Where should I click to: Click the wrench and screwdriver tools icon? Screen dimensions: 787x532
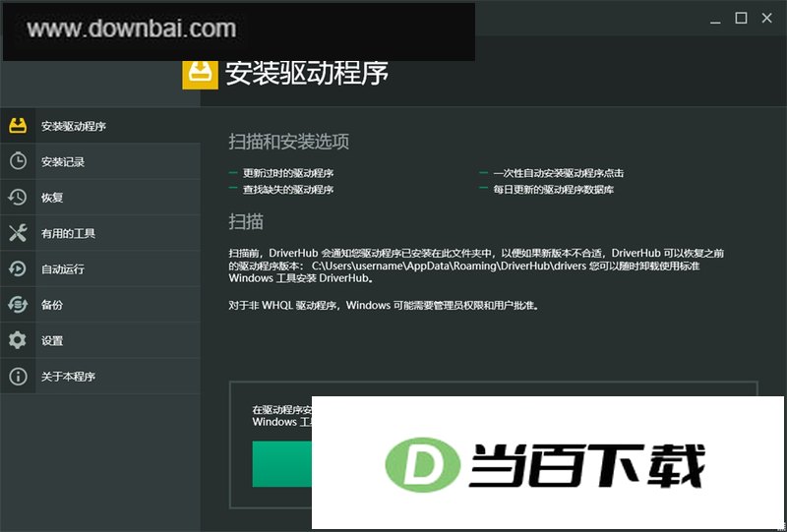18,233
